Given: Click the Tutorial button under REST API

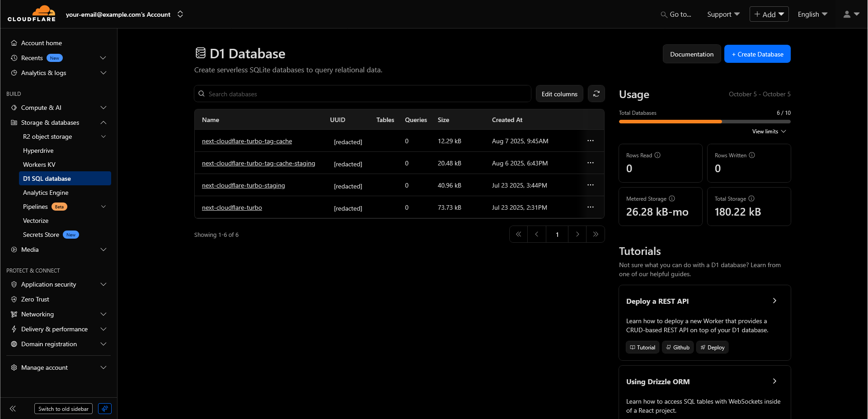Looking at the screenshot, I should [642, 347].
